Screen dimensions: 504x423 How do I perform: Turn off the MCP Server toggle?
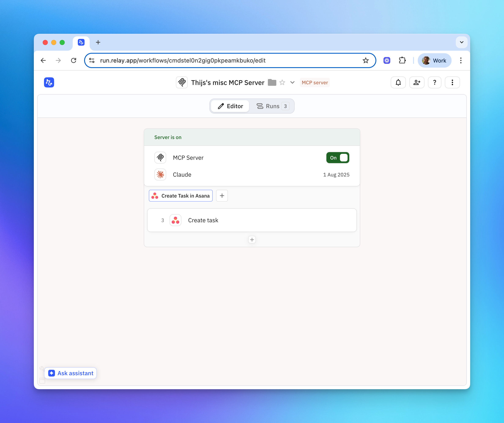tap(337, 158)
